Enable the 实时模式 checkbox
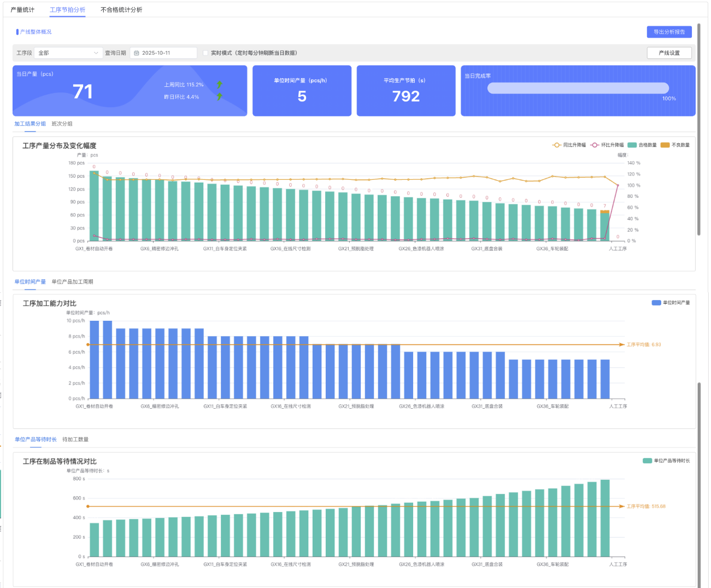The width and height of the screenshot is (711, 588). click(205, 53)
